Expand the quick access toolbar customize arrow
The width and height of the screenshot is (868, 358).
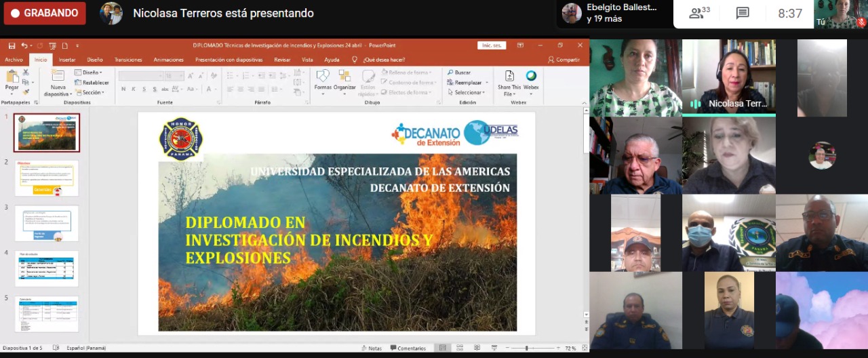[76, 45]
